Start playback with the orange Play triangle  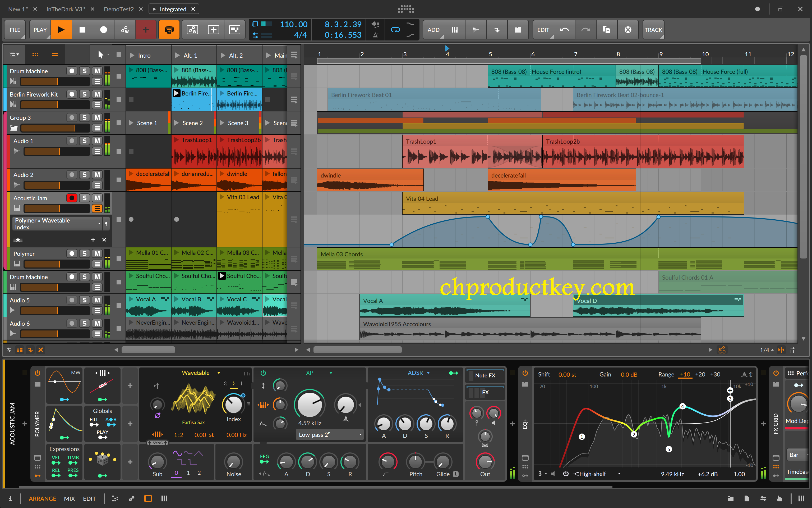61,30
